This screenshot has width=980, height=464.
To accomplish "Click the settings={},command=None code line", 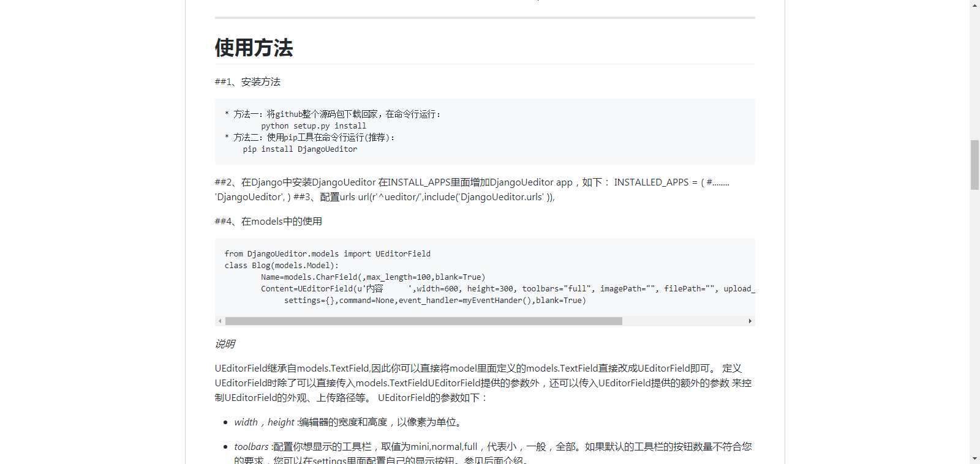I will pyautogui.click(x=435, y=300).
